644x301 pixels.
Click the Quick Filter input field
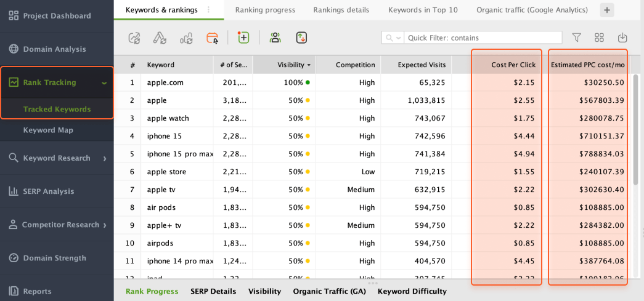483,38
